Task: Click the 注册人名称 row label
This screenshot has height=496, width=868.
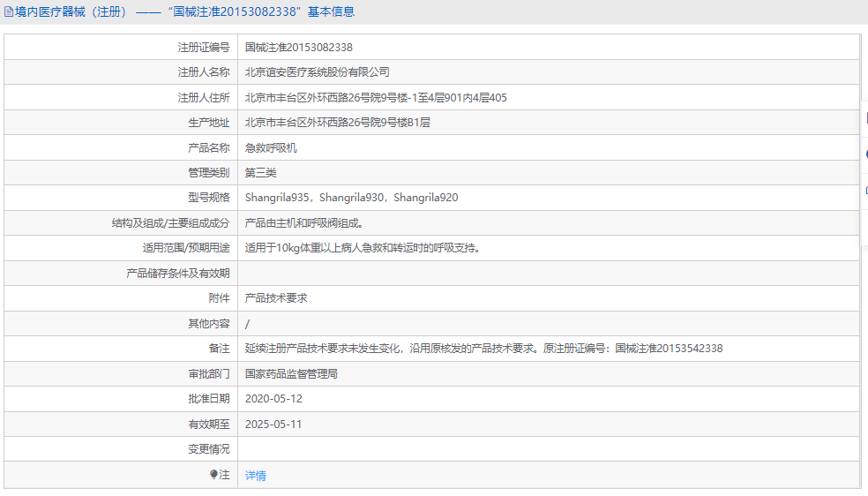Action: coord(204,72)
